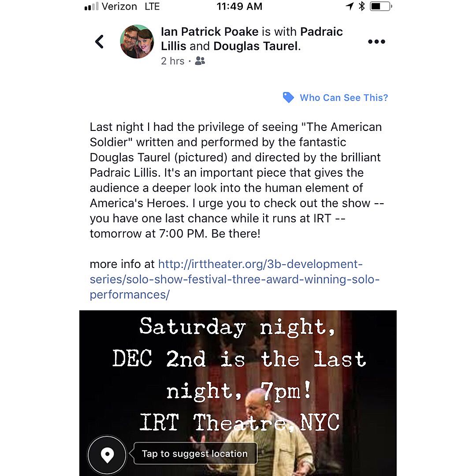Tap 'Who Can See This?' link
Viewport: 476px width, 476px height.
coord(344,97)
